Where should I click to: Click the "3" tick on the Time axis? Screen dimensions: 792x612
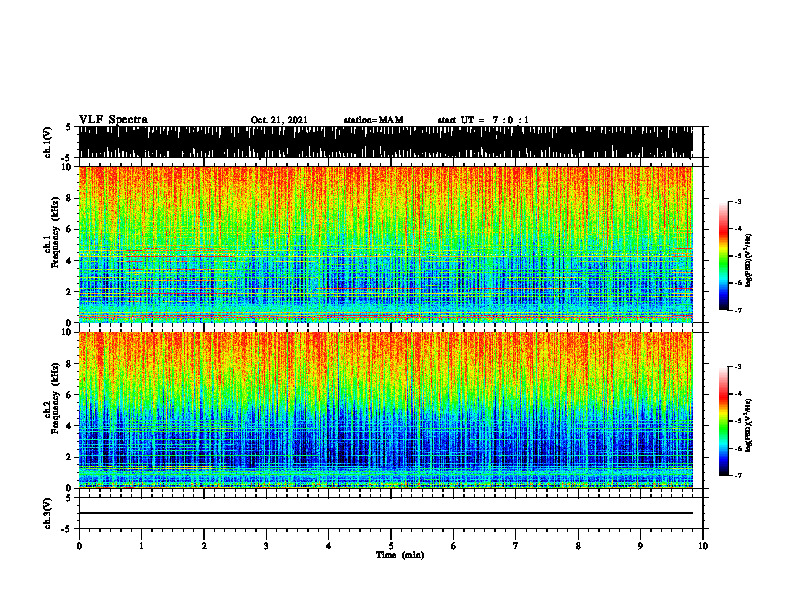pos(266,546)
